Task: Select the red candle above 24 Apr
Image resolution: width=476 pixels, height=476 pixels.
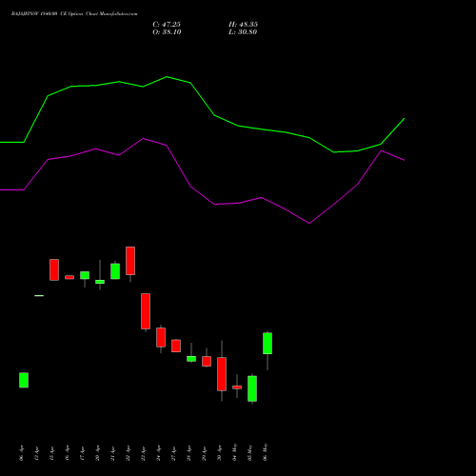Action: 161,337
